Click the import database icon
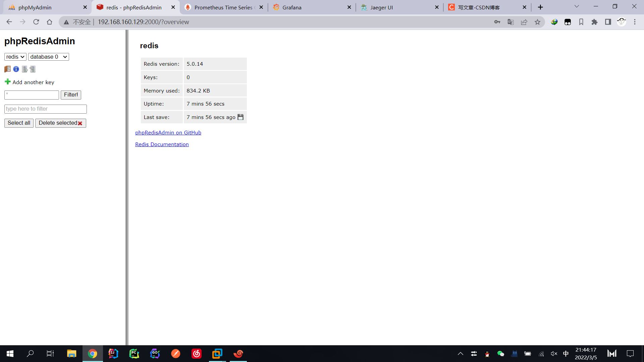644x362 pixels. (33, 69)
